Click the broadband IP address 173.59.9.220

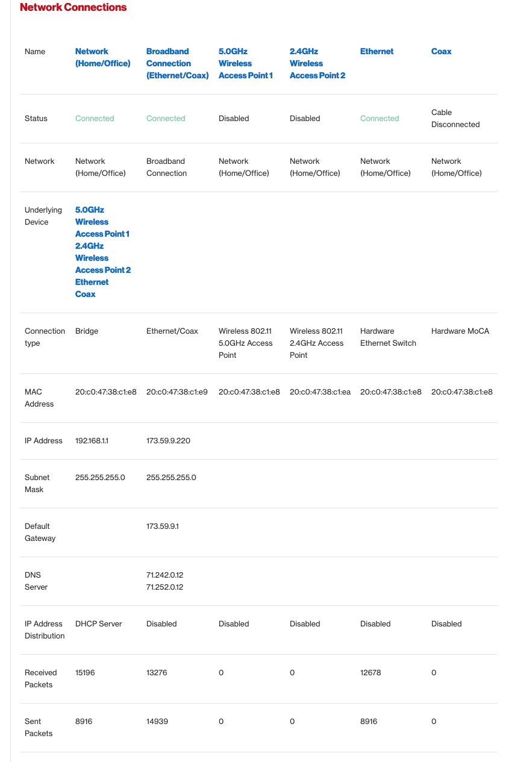(x=168, y=441)
